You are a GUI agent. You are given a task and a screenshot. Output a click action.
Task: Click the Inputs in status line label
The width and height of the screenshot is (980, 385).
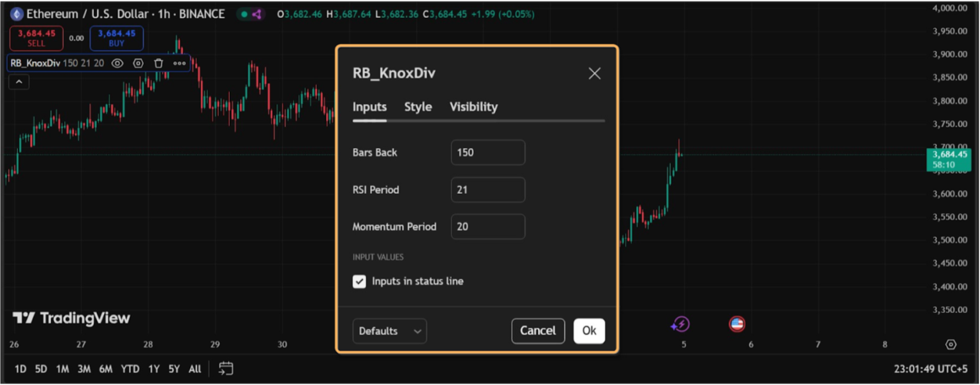click(x=418, y=281)
